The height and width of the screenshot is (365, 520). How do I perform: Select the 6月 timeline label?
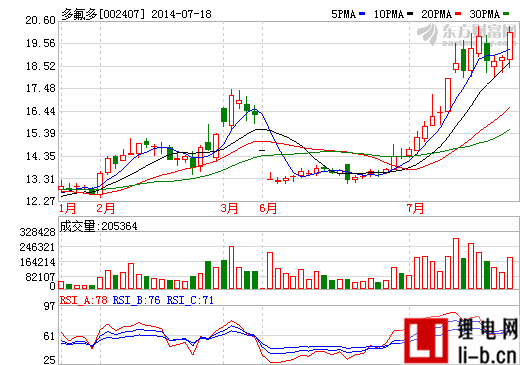click(268, 209)
